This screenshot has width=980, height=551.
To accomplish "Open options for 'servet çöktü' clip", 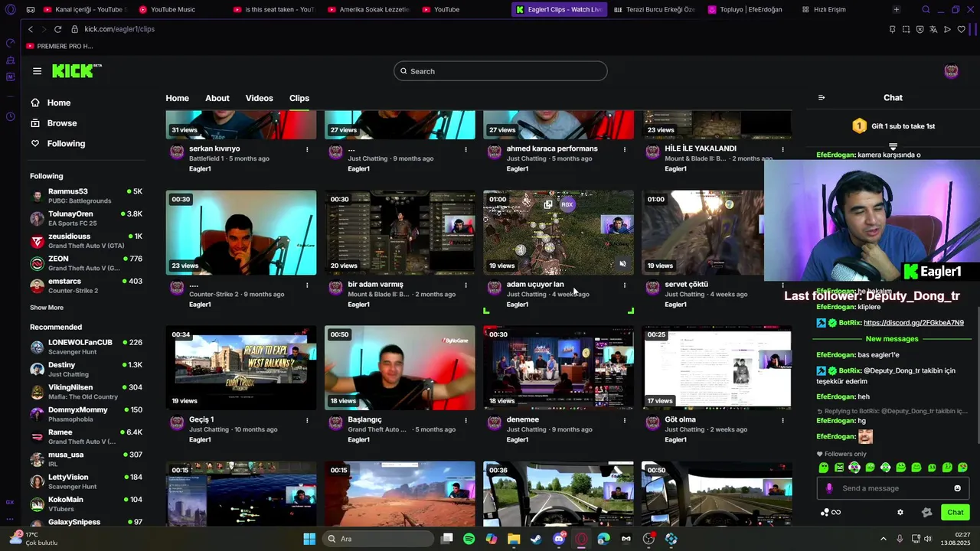I will [x=782, y=285].
